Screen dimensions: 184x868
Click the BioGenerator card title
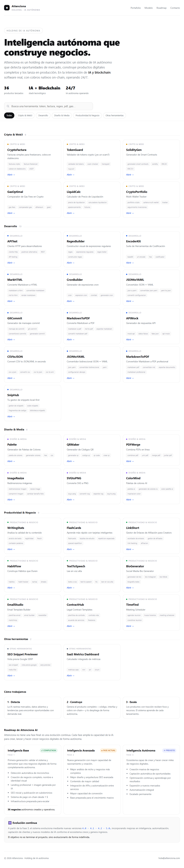pos(135,566)
